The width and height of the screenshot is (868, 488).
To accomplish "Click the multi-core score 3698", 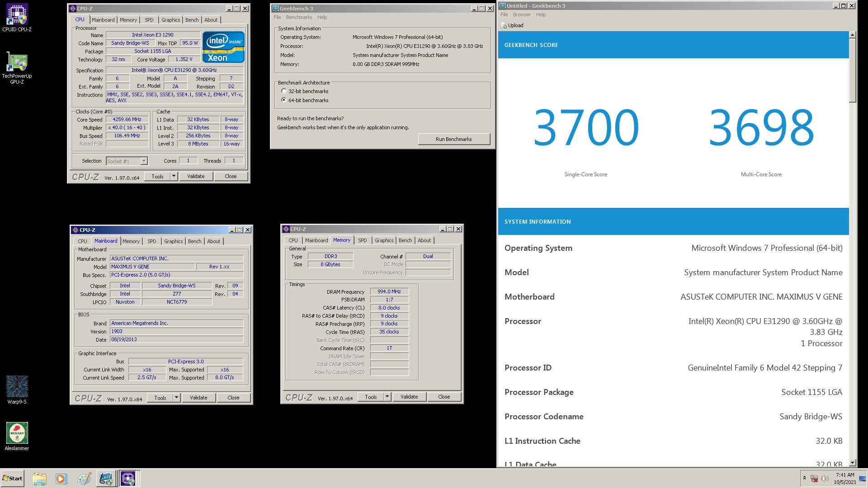I will pyautogui.click(x=761, y=127).
